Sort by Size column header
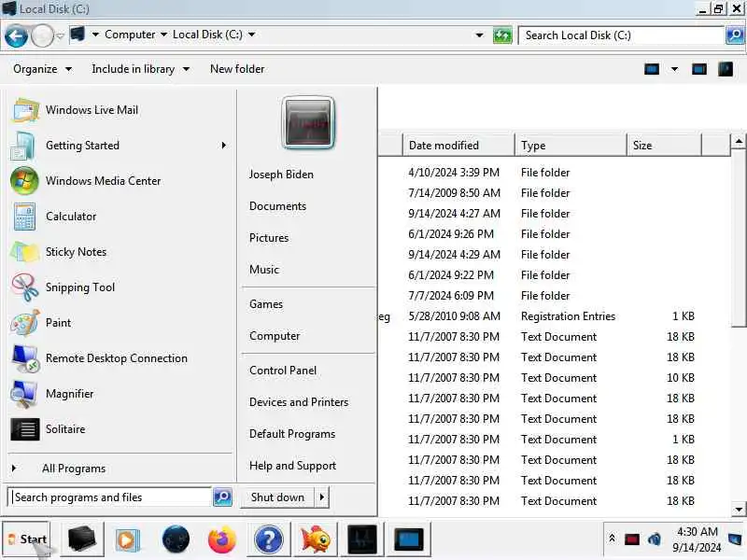The width and height of the screenshot is (747, 560). point(664,146)
